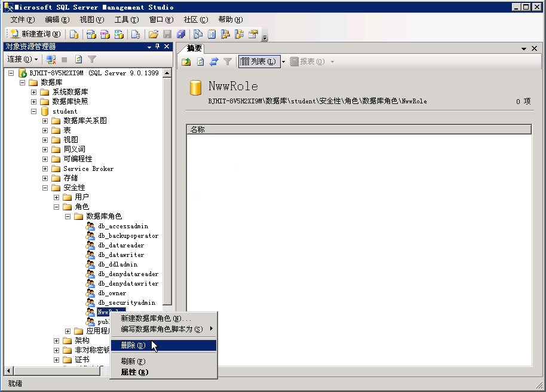Expand the 数据库关系图 folder
Screen dimensions: 546x392
(x=45, y=121)
